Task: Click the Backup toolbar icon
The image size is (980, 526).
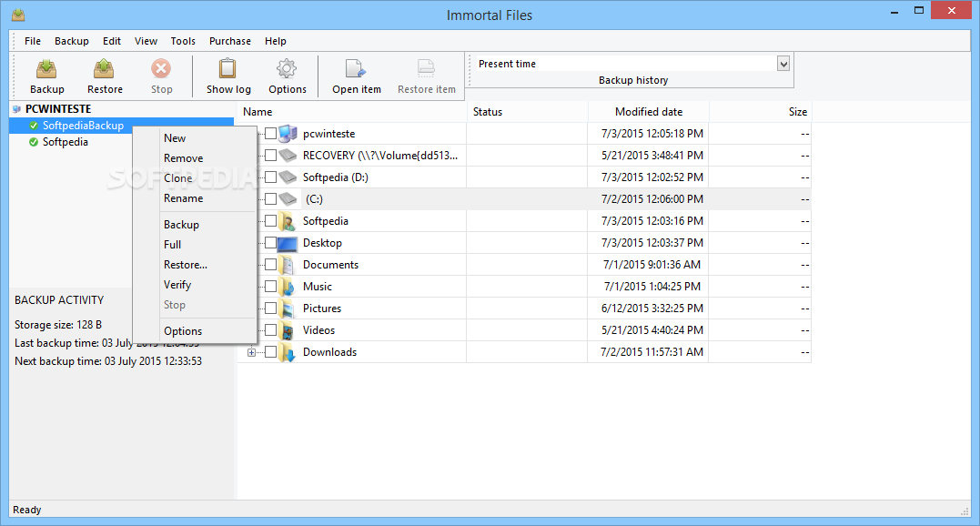Action: 46,69
